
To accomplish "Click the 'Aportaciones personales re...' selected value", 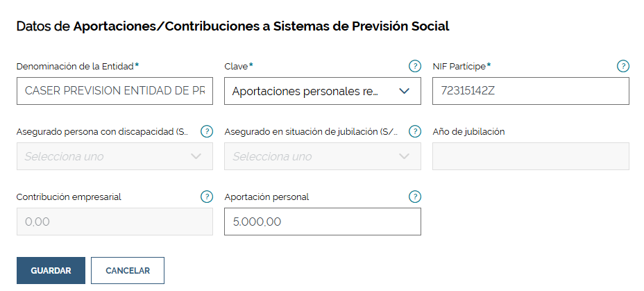I will click(305, 91).
